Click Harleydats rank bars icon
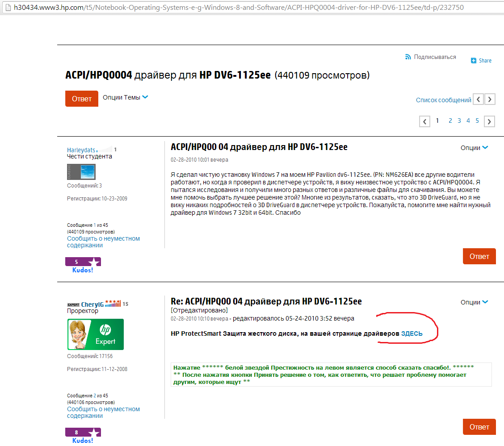 pyautogui.click(x=105, y=149)
